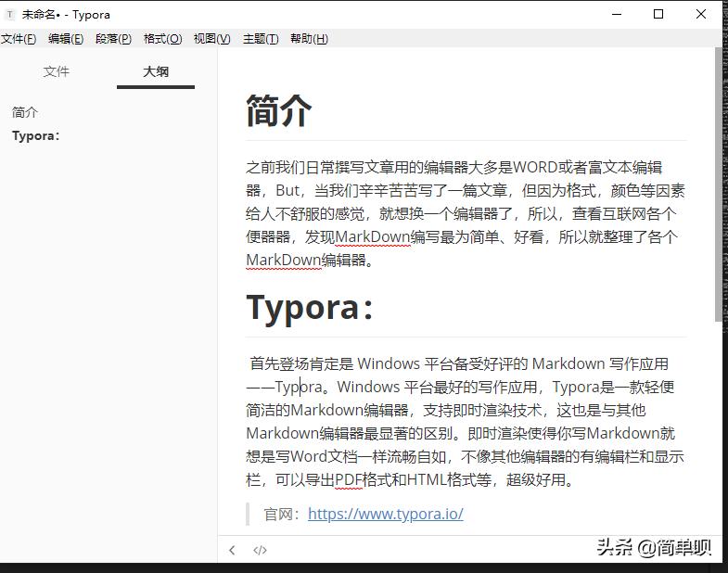
Task: Open the 段落(P) menu
Action: tap(114, 39)
